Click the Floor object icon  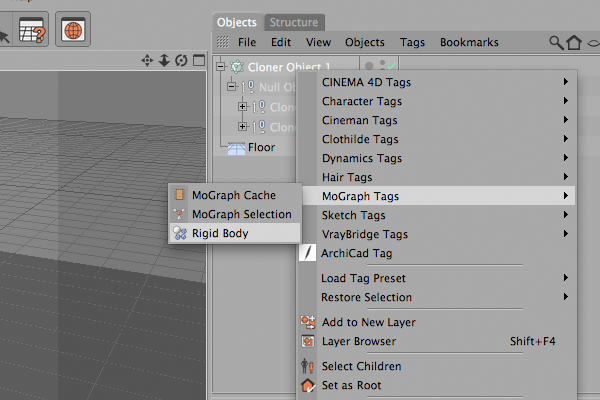tap(236, 148)
